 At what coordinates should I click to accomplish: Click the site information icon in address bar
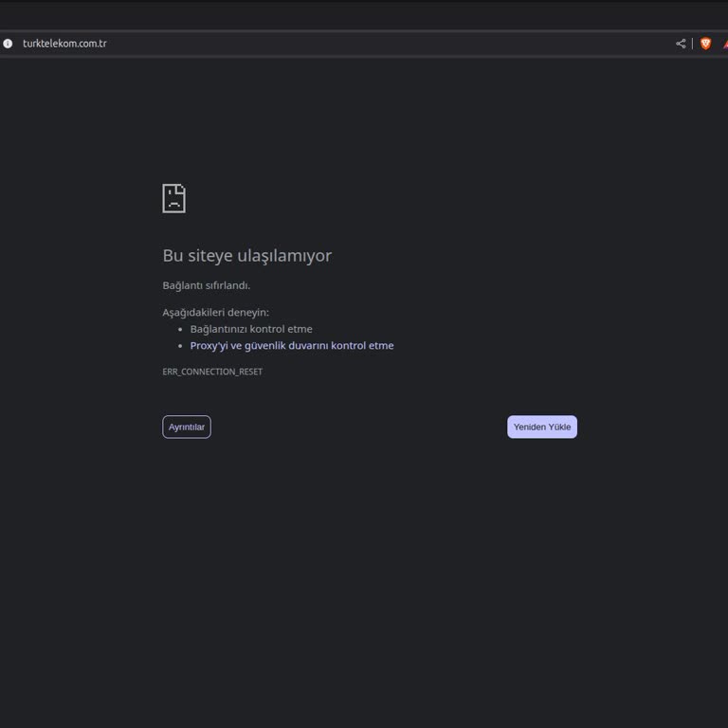(x=8, y=44)
